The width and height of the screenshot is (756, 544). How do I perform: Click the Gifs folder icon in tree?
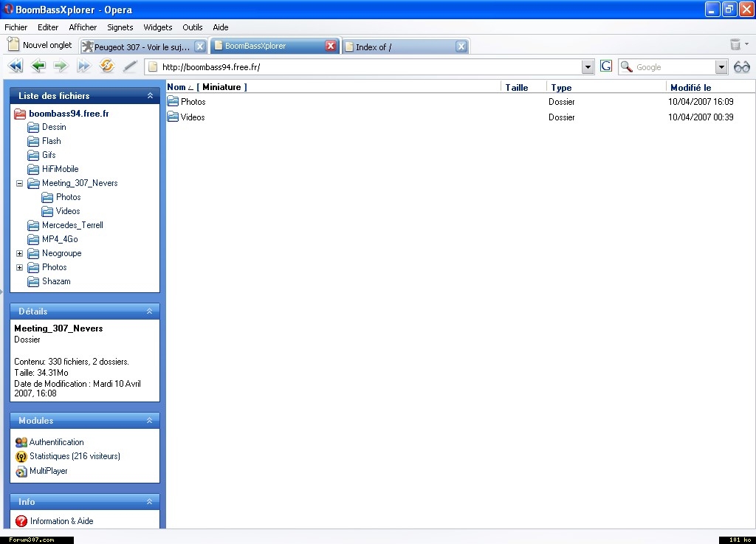tap(33, 155)
